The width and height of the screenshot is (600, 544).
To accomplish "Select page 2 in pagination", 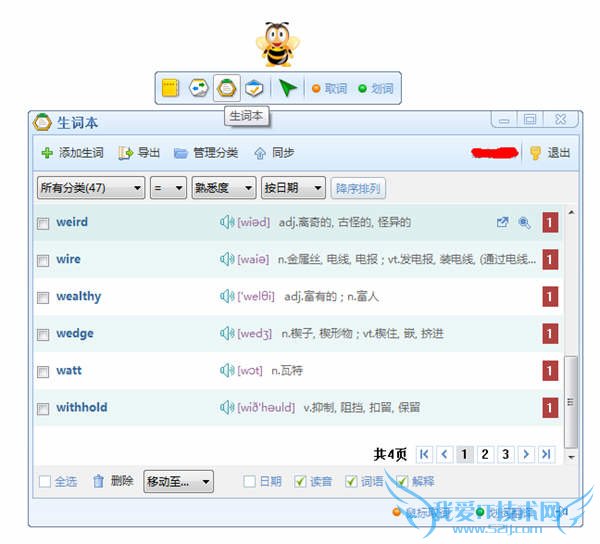I will tap(485, 454).
